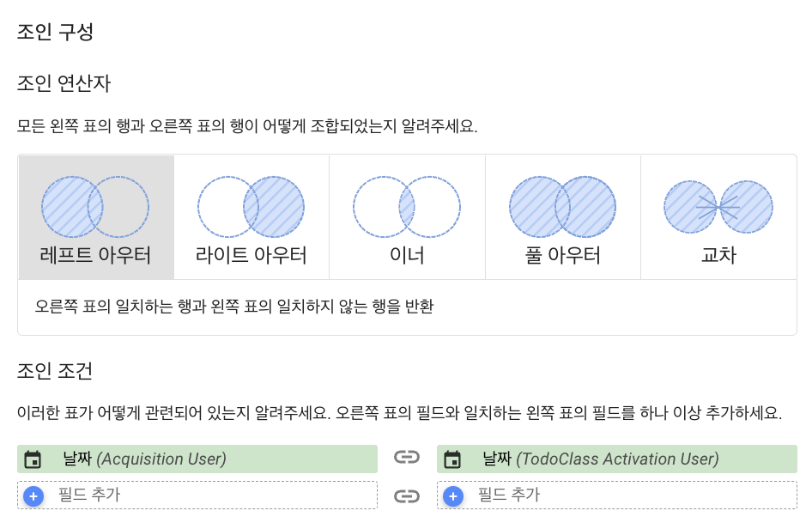Viewport: 812px width, 529px height.
Task: Click the right 필드 추가 text
Action: pyautogui.click(x=508, y=495)
